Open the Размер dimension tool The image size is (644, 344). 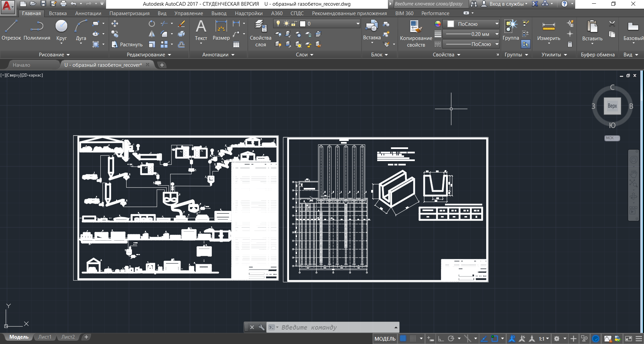221,30
